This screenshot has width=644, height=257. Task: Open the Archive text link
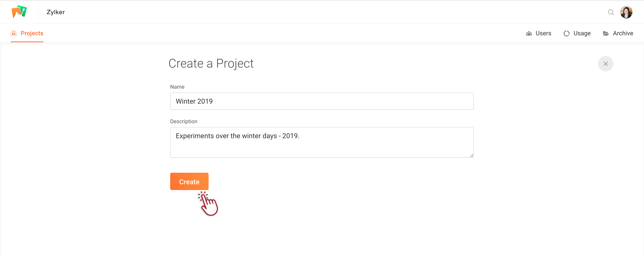[x=623, y=33]
